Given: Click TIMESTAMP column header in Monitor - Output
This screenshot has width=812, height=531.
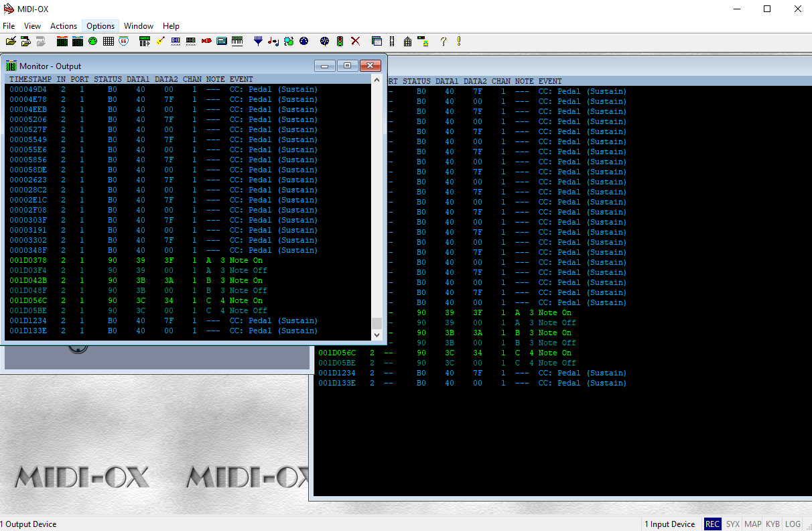Looking at the screenshot, I should pos(30,79).
